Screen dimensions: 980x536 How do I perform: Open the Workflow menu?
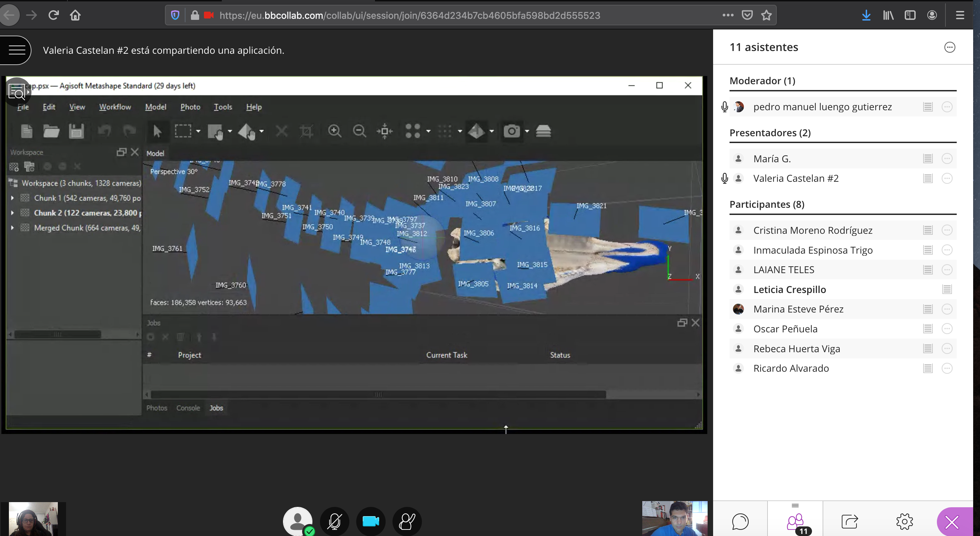coord(115,107)
